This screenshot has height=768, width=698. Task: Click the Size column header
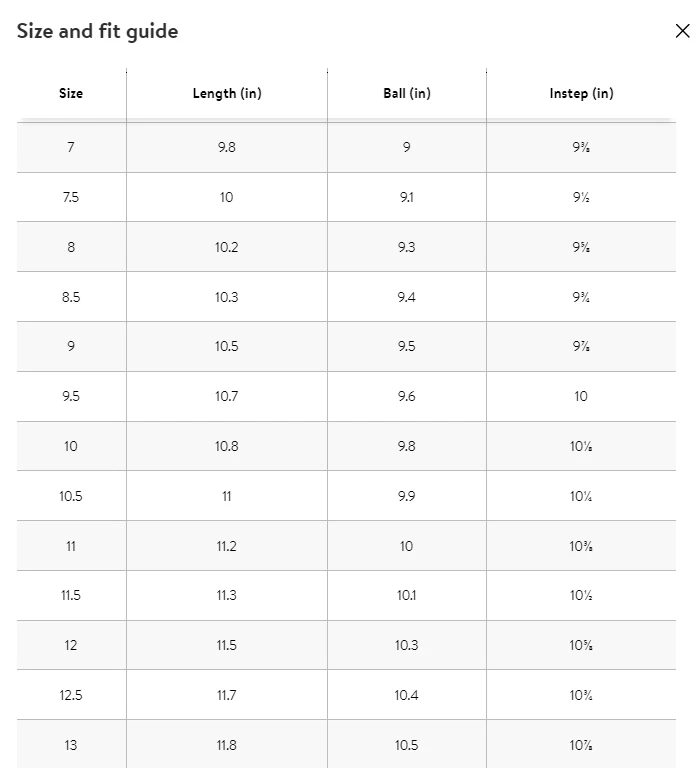(71, 94)
